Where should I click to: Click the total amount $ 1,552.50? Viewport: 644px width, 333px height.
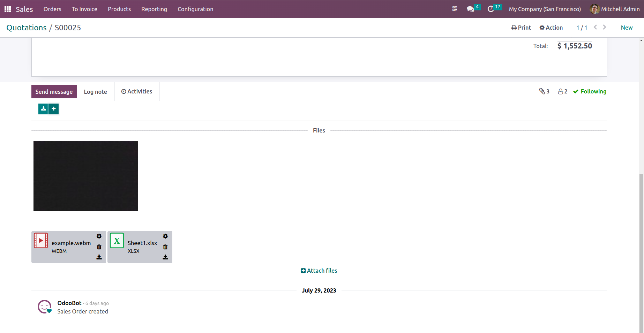(x=575, y=46)
